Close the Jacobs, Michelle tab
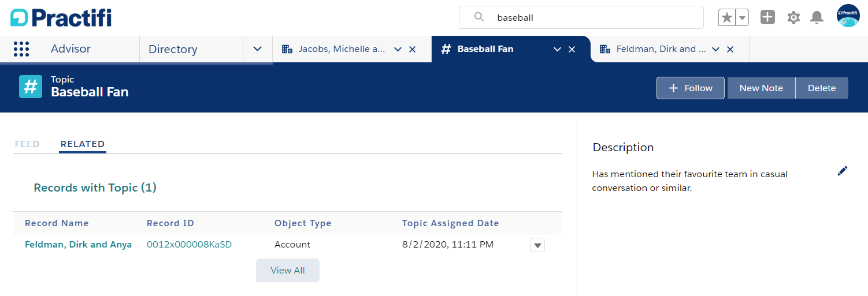Image resolution: width=868 pixels, height=296 pixels. pyautogui.click(x=413, y=50)
